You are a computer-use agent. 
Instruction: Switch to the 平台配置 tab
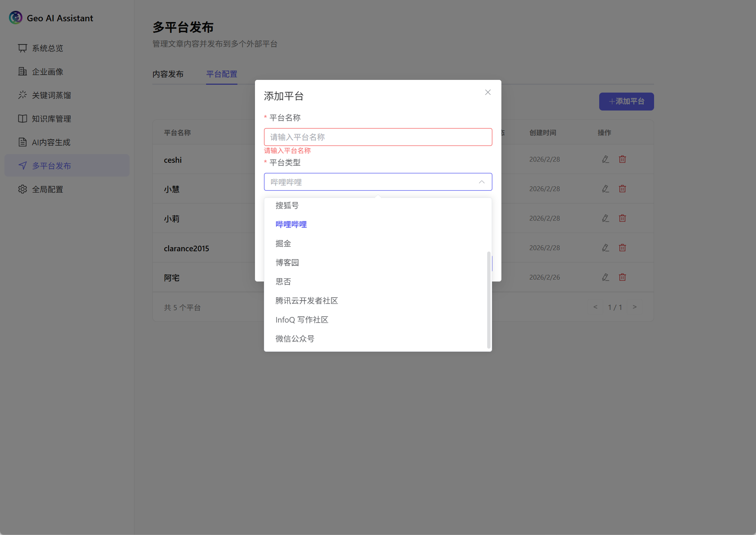tap(222, 74)
